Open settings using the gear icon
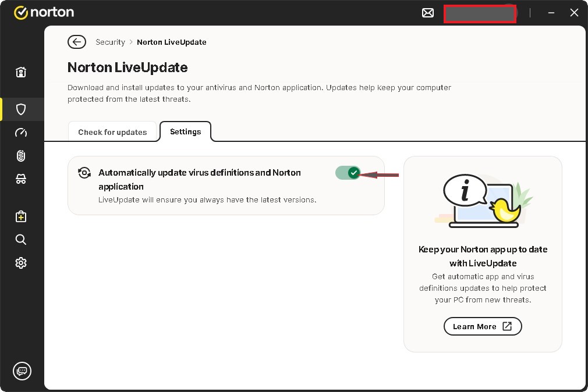The height and width of the screenshot is (392, 588). 21,262
